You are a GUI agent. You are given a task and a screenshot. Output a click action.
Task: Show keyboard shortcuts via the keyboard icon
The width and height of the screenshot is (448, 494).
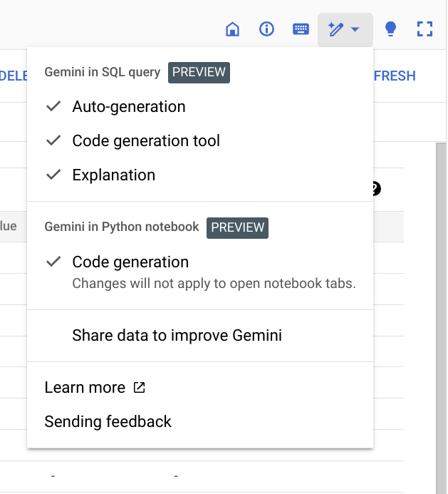pyautogui.click(x=301, y=29)
